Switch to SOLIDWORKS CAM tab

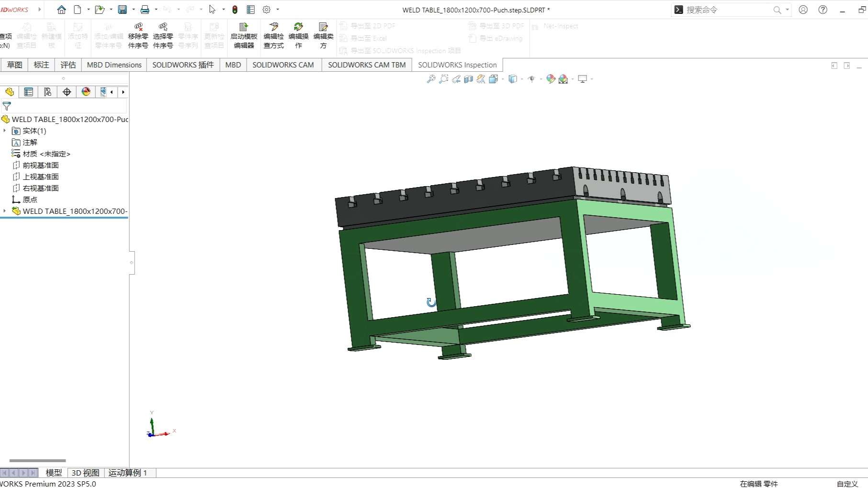coord(283,65)
